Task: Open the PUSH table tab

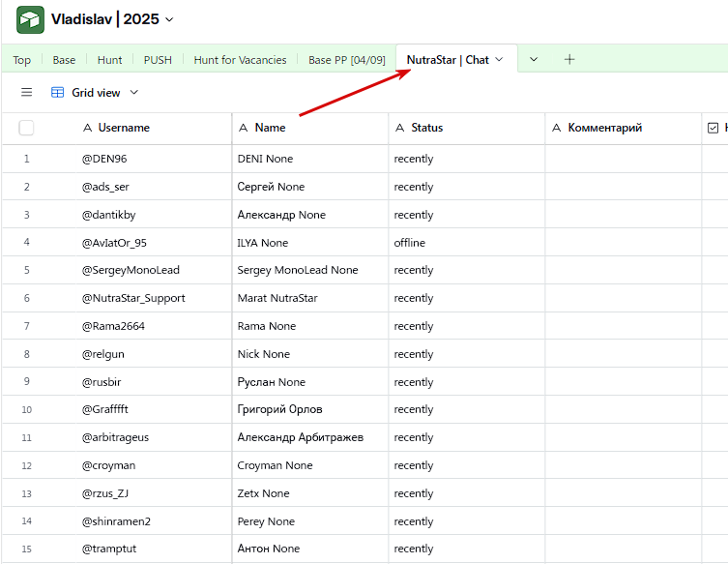Action: click(x=158, y=60)
